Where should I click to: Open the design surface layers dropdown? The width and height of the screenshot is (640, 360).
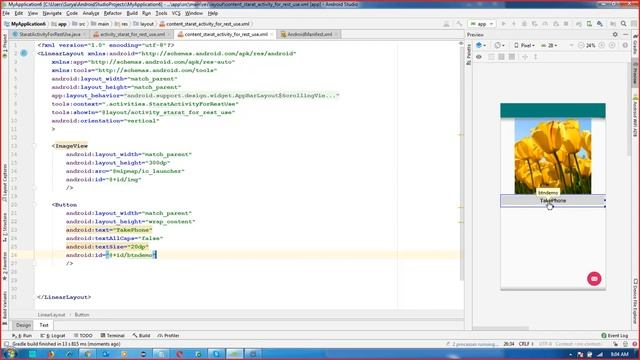pos(481,45)
